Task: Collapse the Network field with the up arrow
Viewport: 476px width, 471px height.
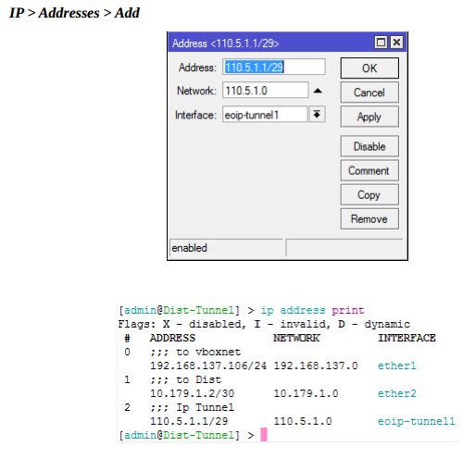Action: click(318, 91)
